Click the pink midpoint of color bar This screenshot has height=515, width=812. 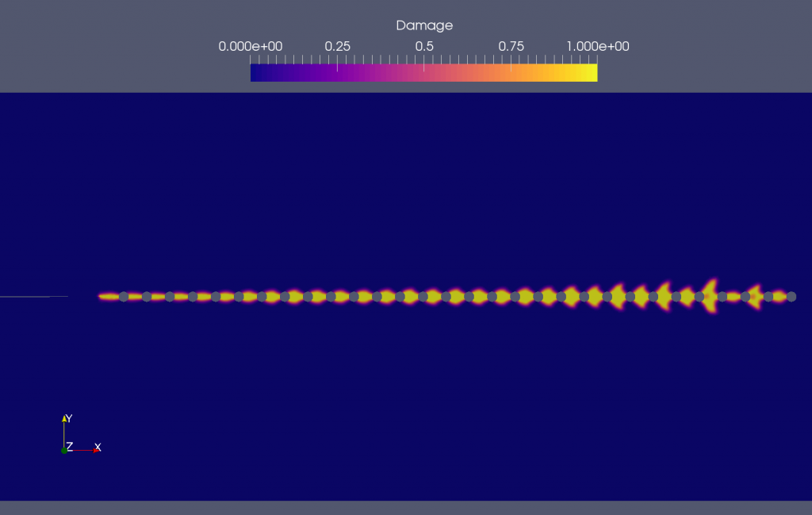pyautogui.click(x=424, y=72)
